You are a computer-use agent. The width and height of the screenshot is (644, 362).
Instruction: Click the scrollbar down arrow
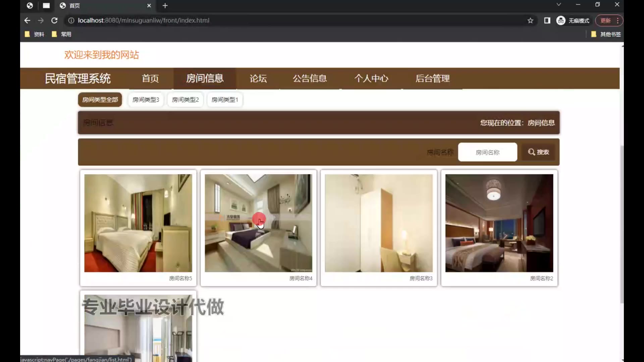point(622,360)
